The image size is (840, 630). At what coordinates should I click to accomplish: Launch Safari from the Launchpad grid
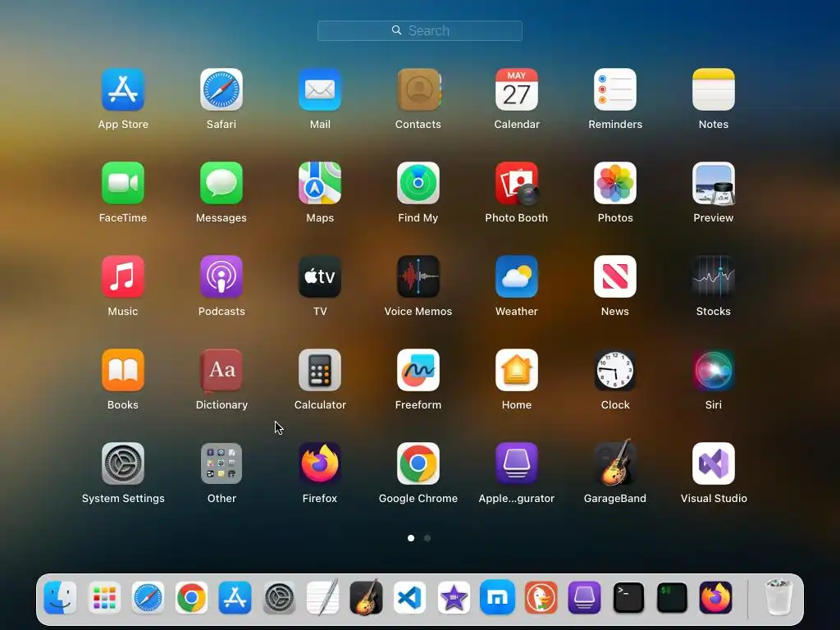[x=221, y=89]
